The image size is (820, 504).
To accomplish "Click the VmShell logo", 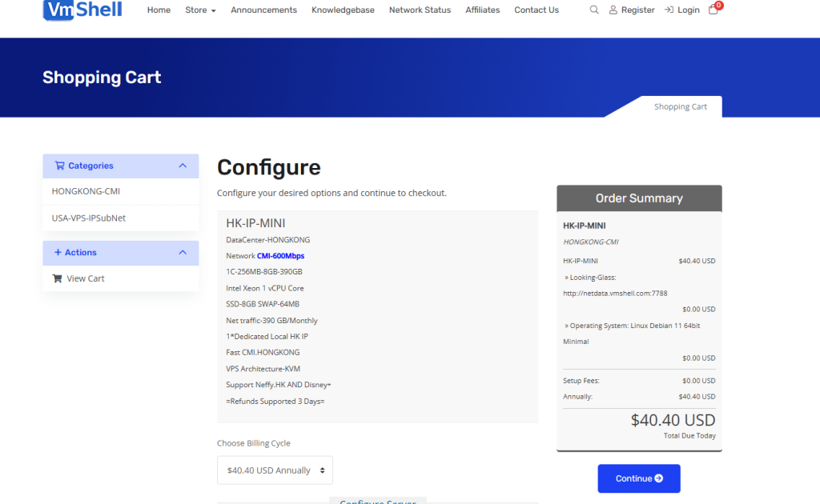I will click(x=82, y=10).
